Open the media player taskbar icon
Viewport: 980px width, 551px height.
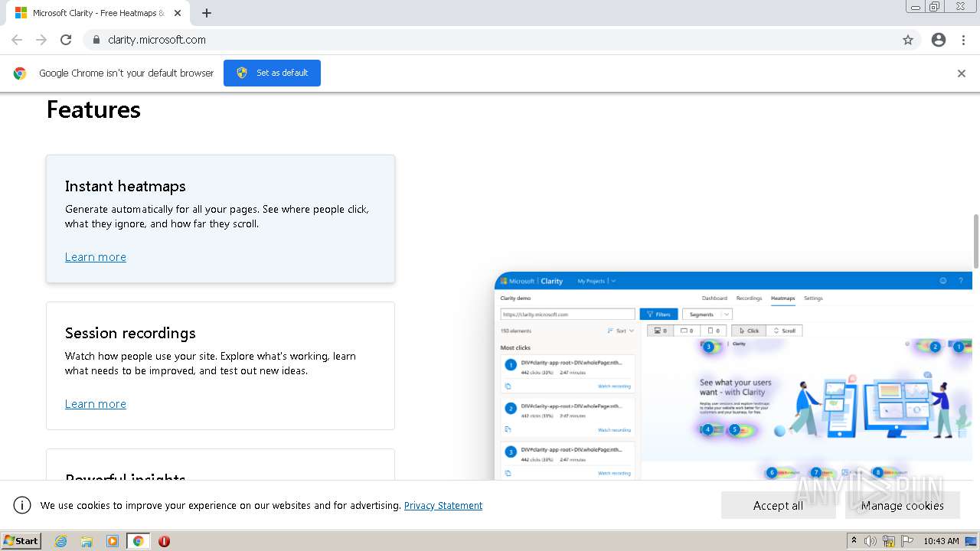point(113,541)
